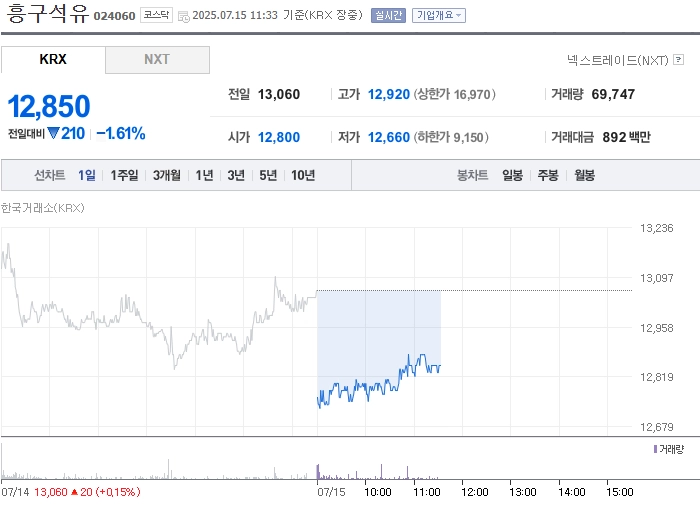
Task: Click the previous close value 13,060
Action: (279, 94)
